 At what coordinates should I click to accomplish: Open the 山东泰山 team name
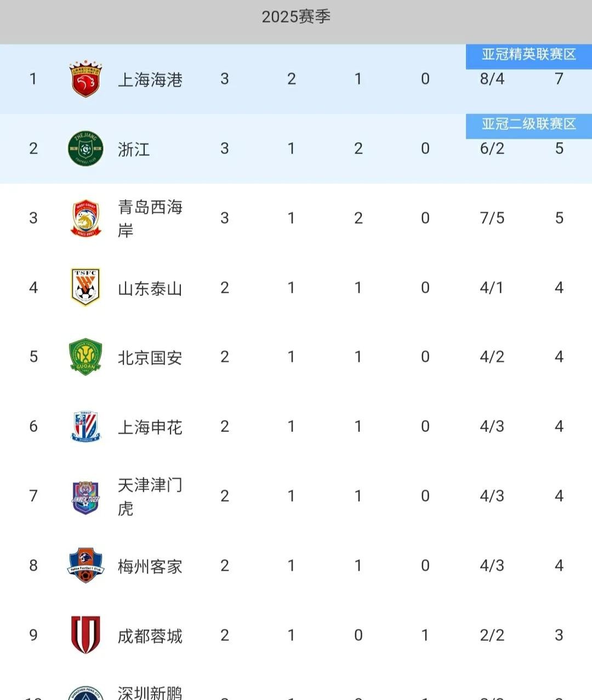click(x=150, y=288)
